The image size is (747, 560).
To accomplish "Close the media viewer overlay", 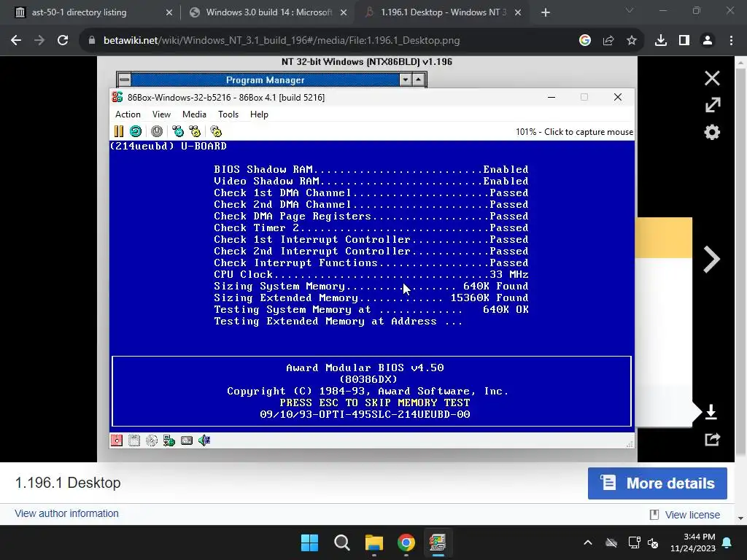I will click(712, 78).
